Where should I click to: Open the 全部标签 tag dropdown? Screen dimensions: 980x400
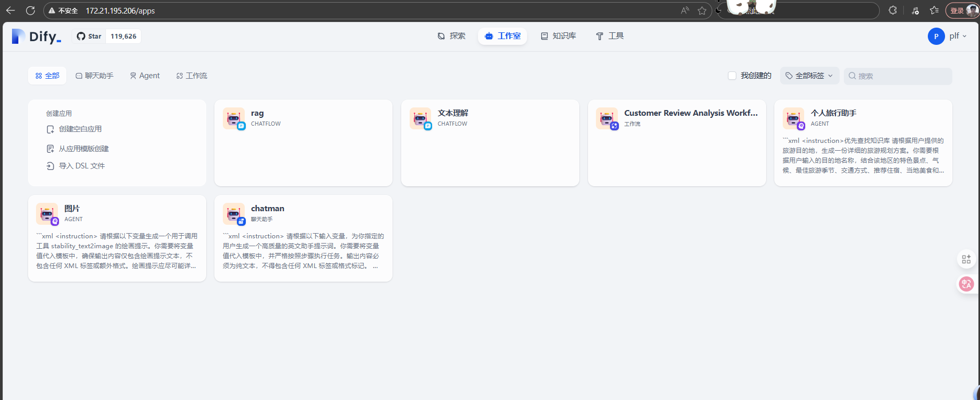coord(809,76)
